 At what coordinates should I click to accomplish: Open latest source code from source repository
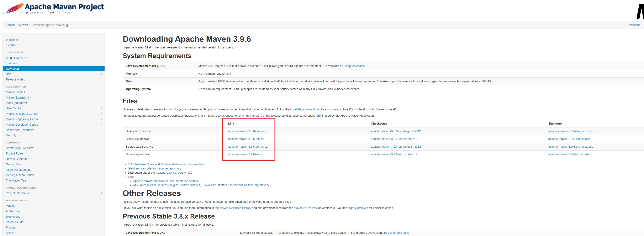coord(154,168)
